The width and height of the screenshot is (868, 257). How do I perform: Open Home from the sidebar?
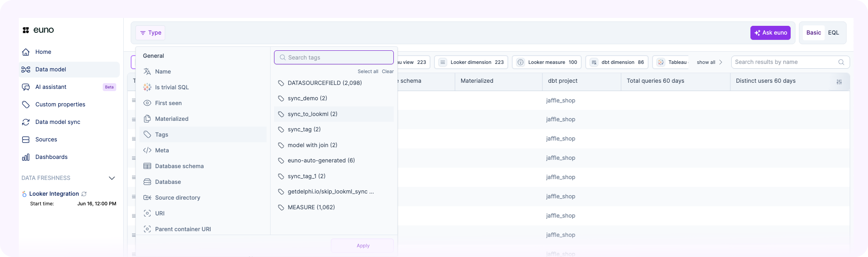click(x=43, y=52)
